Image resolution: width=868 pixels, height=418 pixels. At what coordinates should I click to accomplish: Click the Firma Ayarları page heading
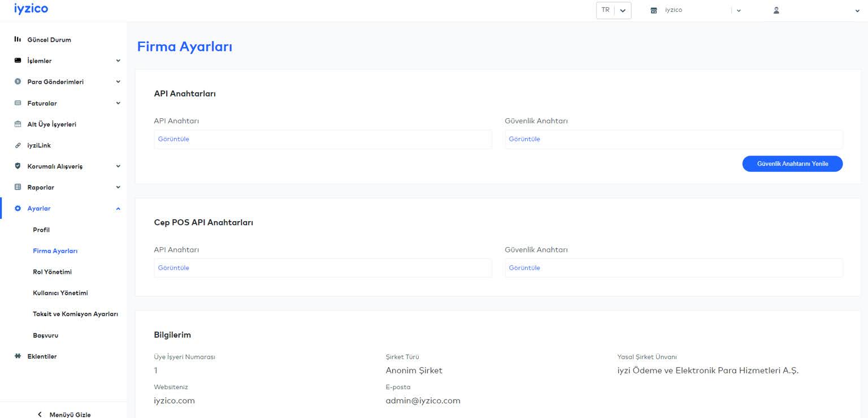pos(185,47)
